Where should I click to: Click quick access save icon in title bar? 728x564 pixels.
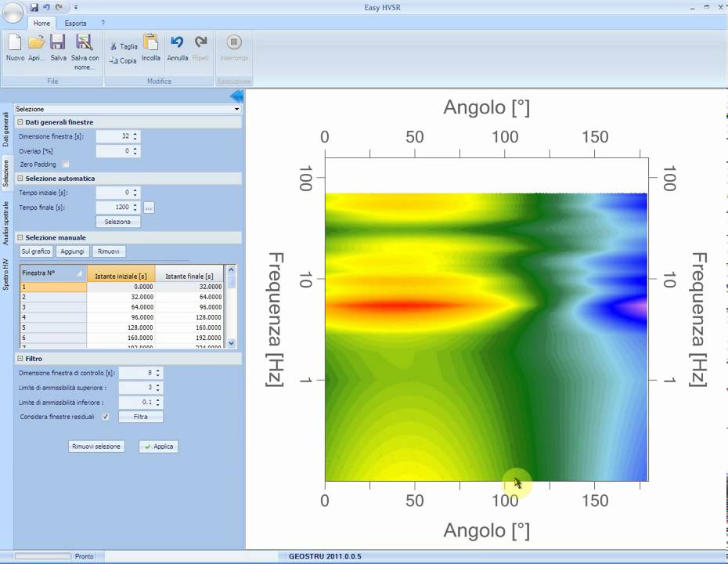(34, 7)
